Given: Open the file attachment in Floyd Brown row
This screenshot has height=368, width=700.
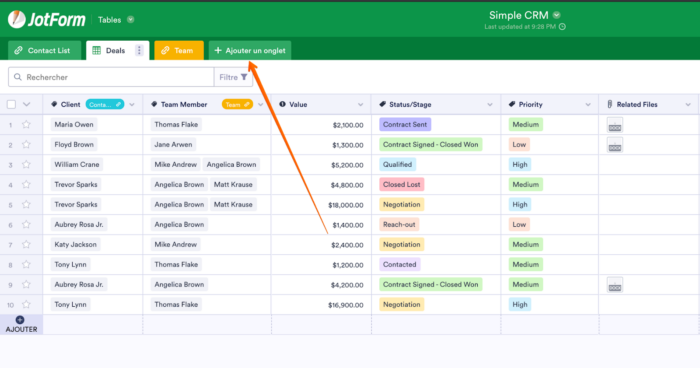Looking at the screenshot, I should [615, 145].
